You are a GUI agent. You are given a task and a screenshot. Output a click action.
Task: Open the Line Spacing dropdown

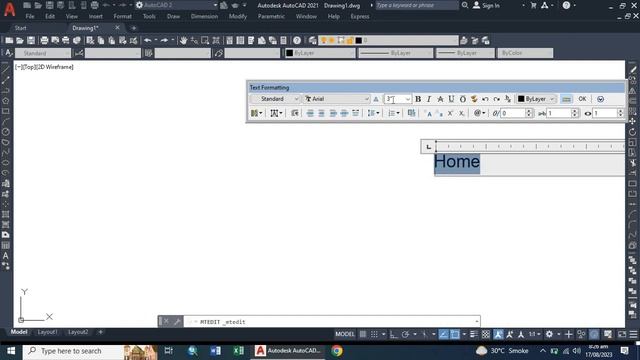tap(373, 113)
